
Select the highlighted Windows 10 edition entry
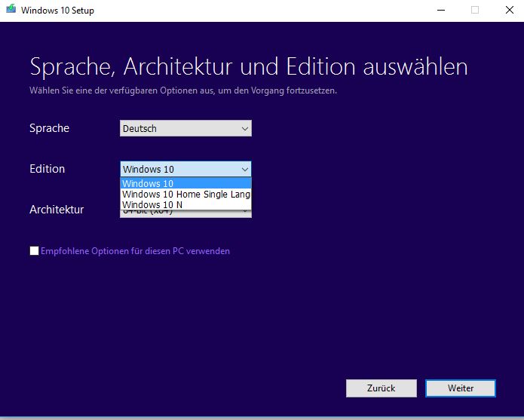pos(185,183)
